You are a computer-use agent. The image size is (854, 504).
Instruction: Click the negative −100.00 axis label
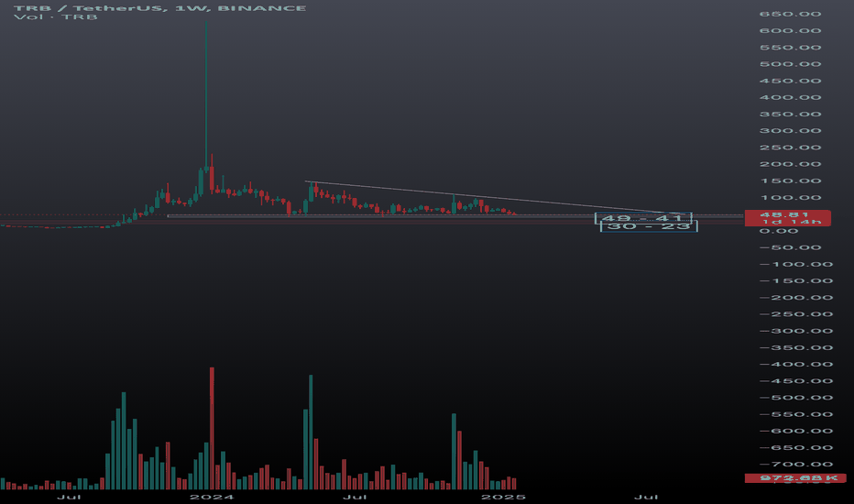point(795,264)
